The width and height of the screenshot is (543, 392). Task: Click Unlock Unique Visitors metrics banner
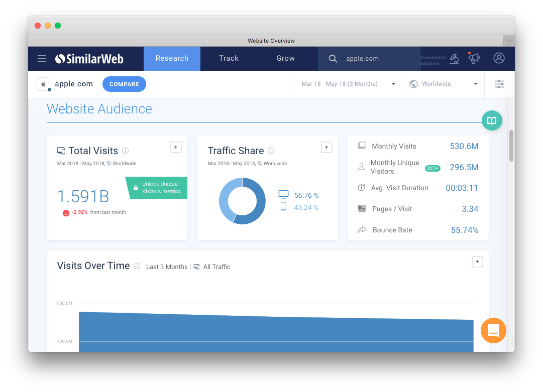(x=157, y=188)
